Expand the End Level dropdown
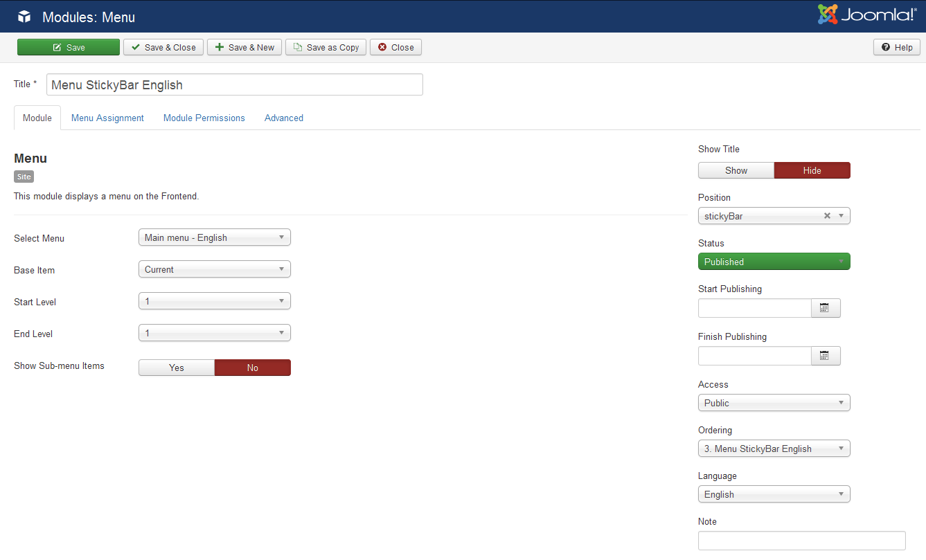This screenshot has height=560, width=926. tap(215, 333)
